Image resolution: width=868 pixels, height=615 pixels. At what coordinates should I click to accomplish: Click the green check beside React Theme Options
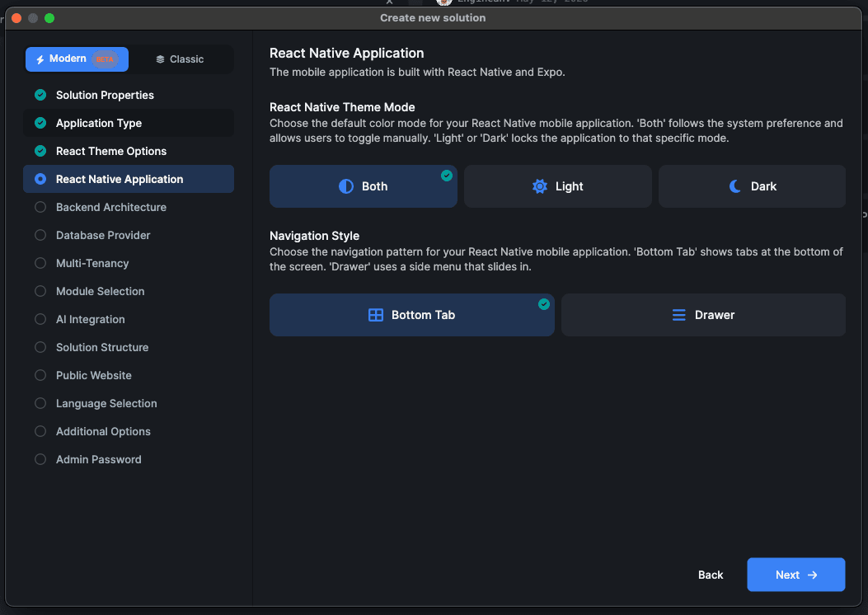tap(40, 151)
